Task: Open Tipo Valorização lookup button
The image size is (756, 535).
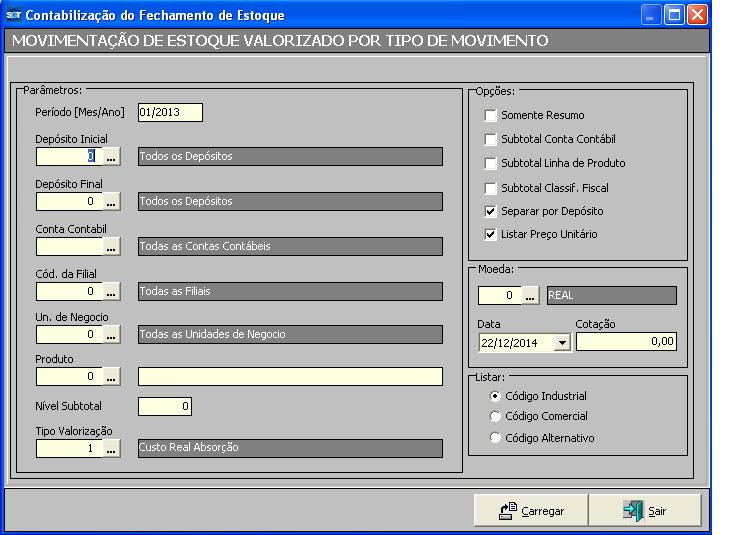Action: tap(111, 449)
